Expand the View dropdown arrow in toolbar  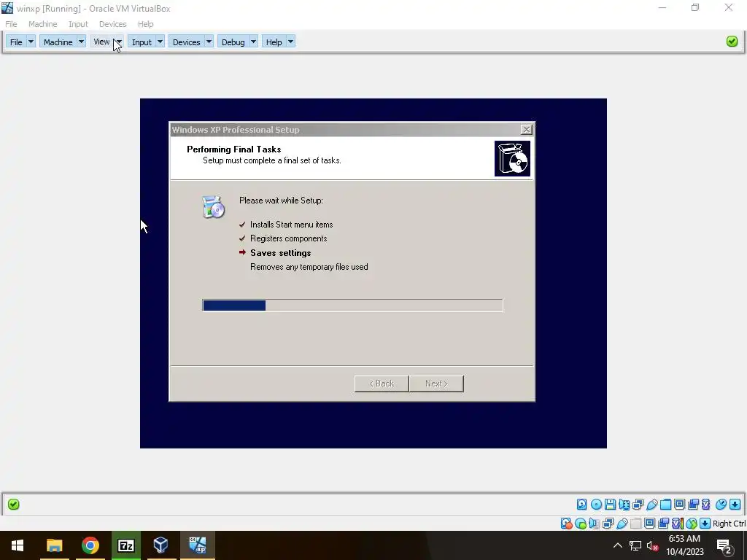coord(119,42)
